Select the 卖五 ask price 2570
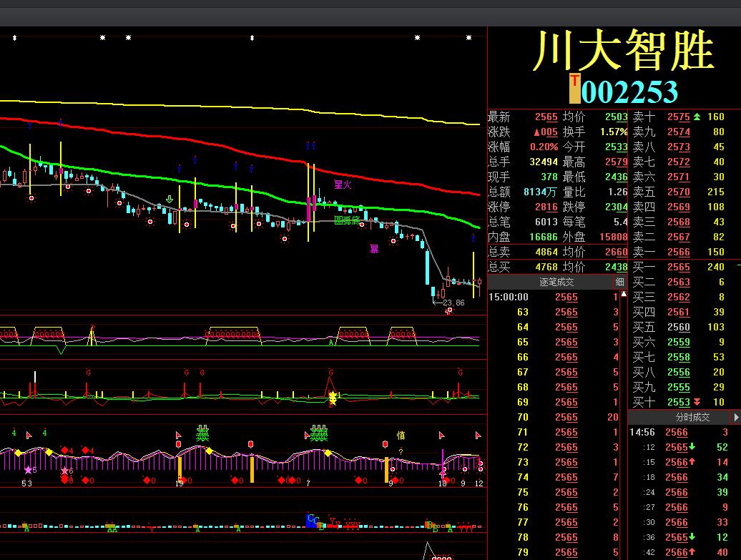Image resolution: width=741 pixels, height=560 pixels. 679,192
